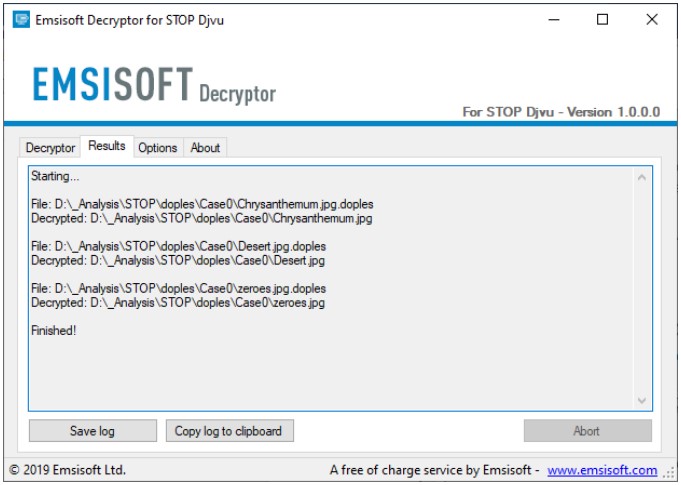Open the Options tab
The height and width of the screenshot is (485, 681).
point(157,148)
